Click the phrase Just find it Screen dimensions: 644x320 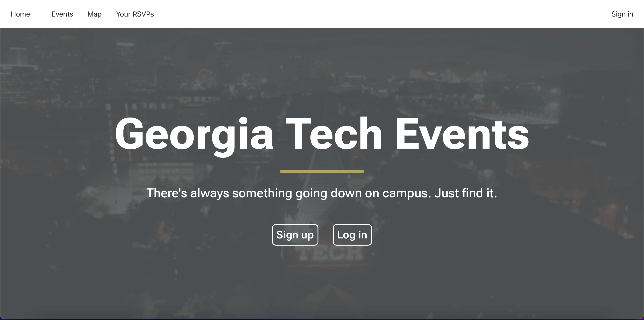tap(466, 193)
